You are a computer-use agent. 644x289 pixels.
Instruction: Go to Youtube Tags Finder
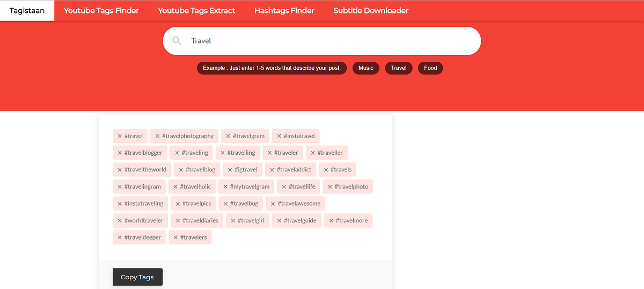pos(101,11)
